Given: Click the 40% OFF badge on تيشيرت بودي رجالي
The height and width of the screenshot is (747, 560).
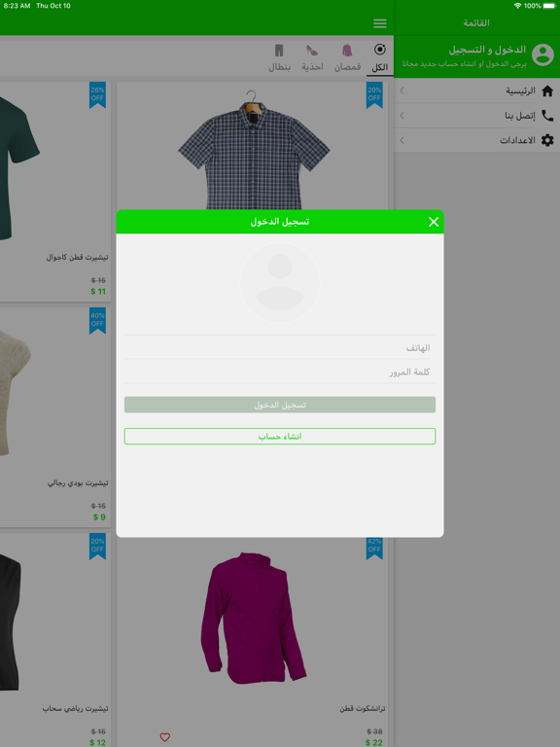Looking at the screenshot, I should coord(97,321).
